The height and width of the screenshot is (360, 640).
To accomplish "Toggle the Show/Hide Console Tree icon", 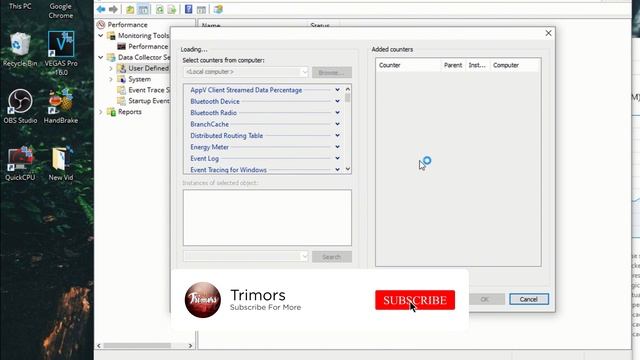I will tap(143, 9).
